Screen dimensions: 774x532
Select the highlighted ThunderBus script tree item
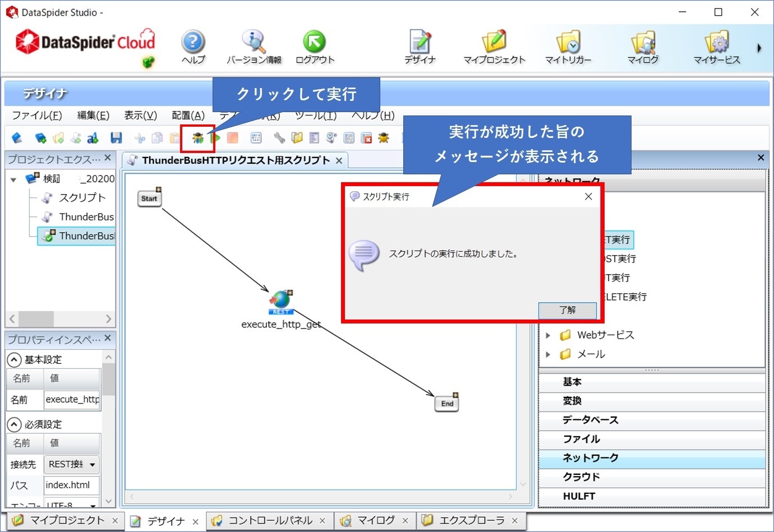pyautogui.click(x=77, y=236)
